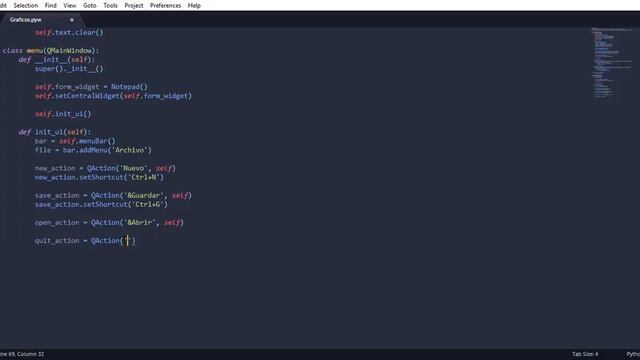Open the Tab Size 4 indentation selector
Image resolution: width=640 pixels, height=360 pixels.
(585, 354)
